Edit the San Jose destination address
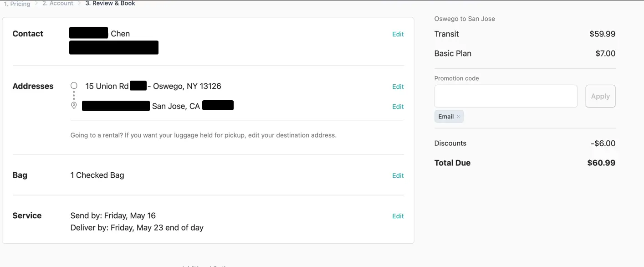The height and width of the screenshot is (267, 644). [398, 107]
